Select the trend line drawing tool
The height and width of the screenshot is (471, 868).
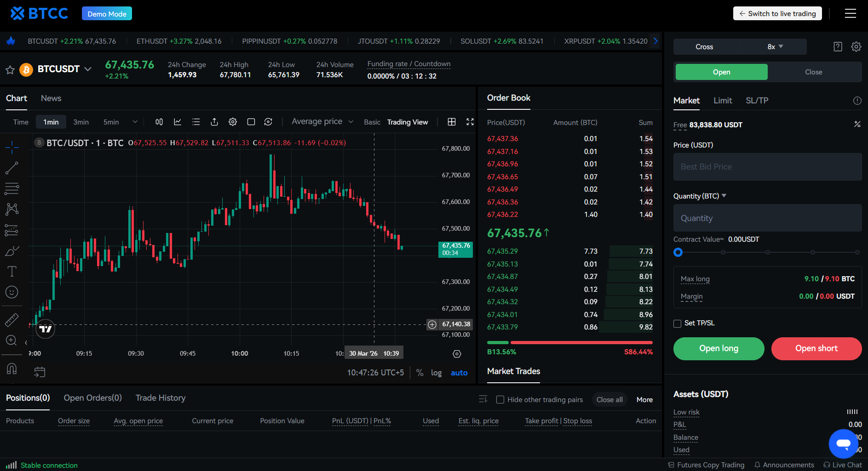pyautogui.click(x=11, y=168)
